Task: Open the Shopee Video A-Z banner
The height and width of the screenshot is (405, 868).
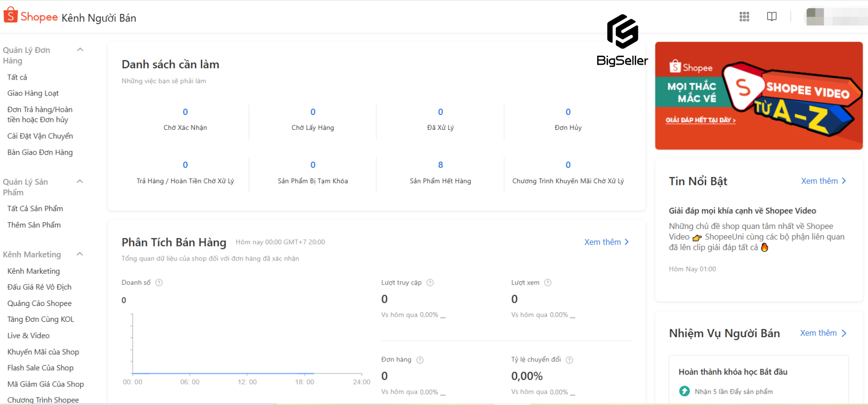Action: [759, 95]
